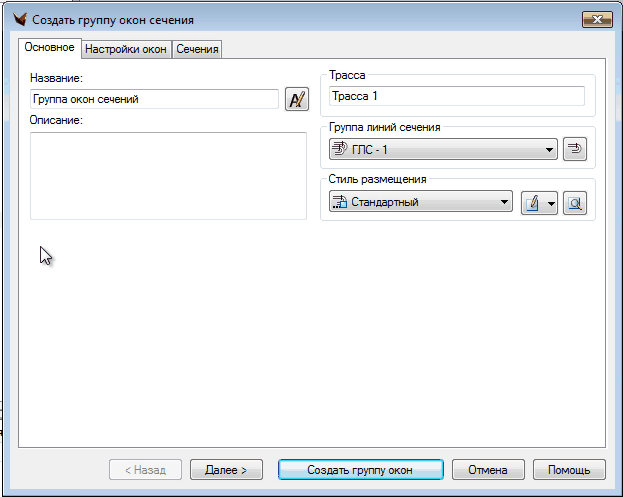
Task: Focus the Описание text area
Action: click(x=168, y=175)
